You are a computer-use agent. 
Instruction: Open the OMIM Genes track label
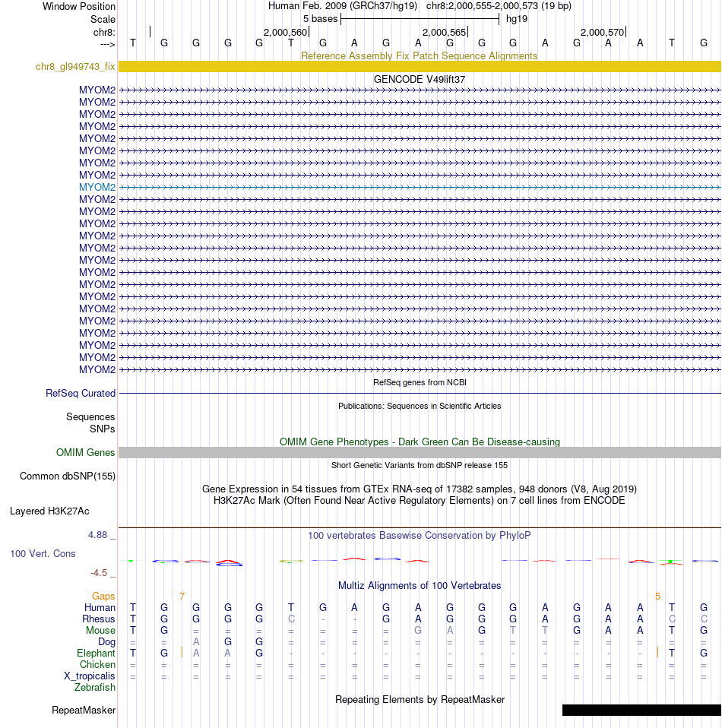[85, 453]
